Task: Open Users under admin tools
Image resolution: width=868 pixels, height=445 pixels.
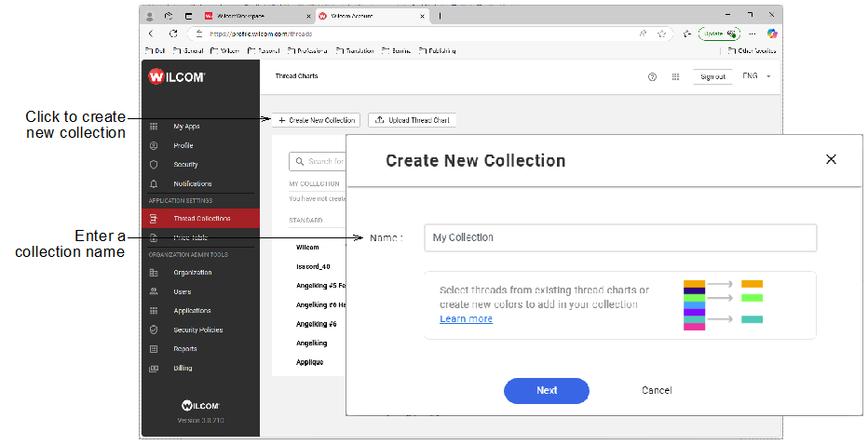Action: coord(183,291)
